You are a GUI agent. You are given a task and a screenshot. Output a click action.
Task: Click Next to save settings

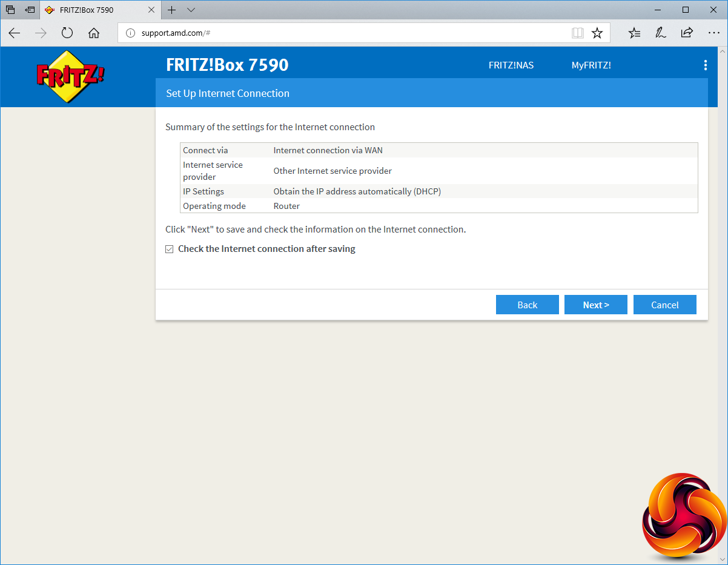coord(596,305)
